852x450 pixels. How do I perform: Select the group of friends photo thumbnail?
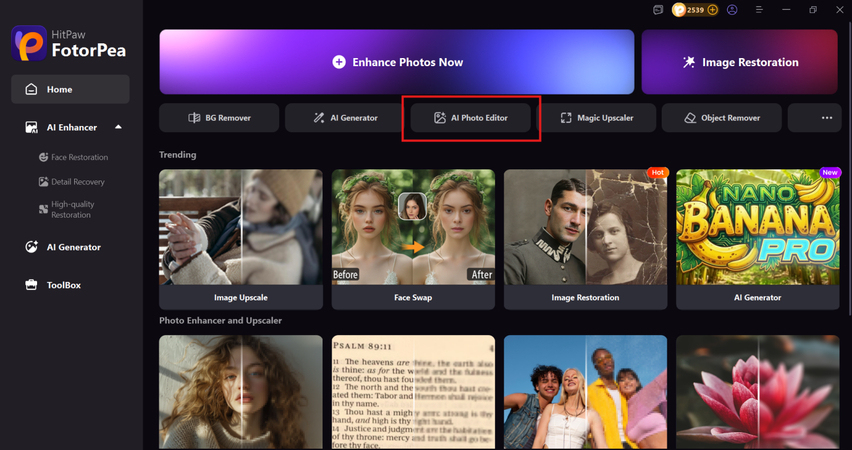click(585, 392)
